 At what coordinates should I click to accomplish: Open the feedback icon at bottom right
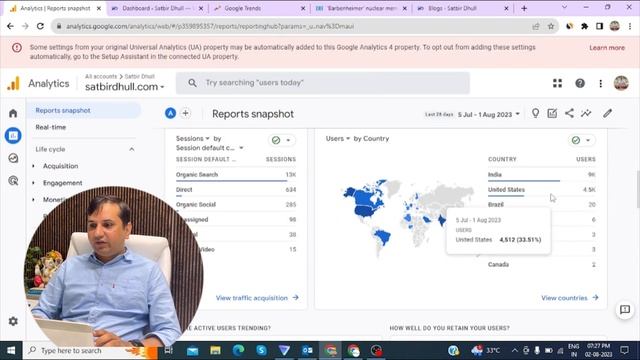[625, 310]
